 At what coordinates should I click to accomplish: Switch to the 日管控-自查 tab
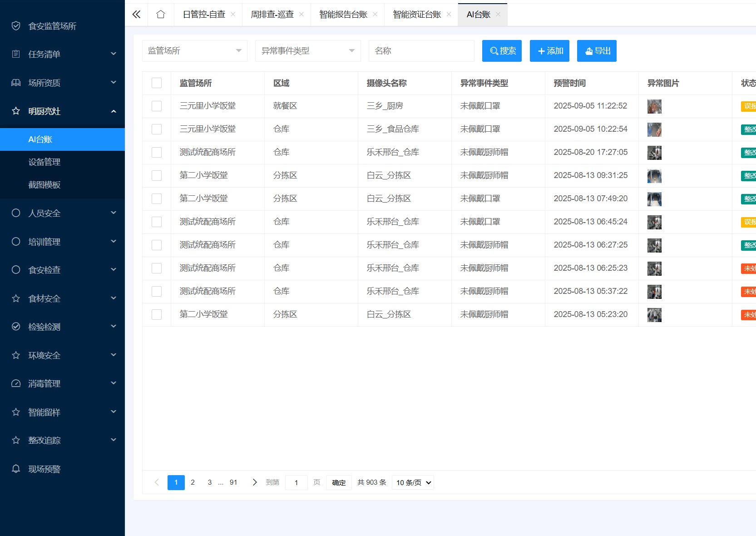tap(204, 15)
